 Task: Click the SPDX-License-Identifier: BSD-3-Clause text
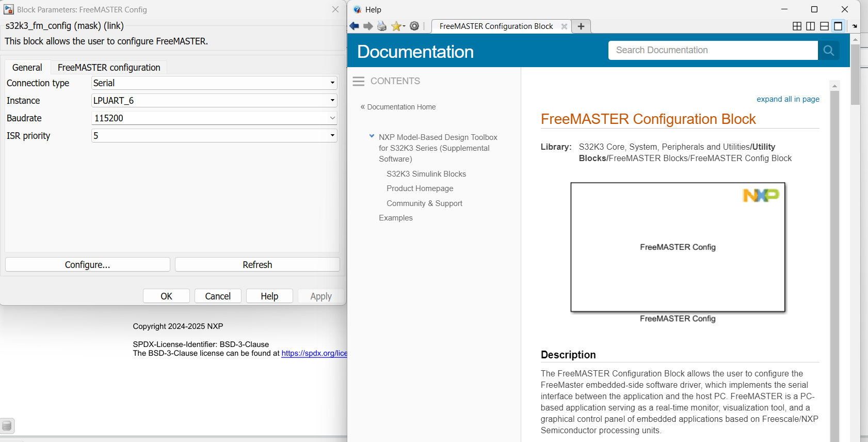pos(201,344)
